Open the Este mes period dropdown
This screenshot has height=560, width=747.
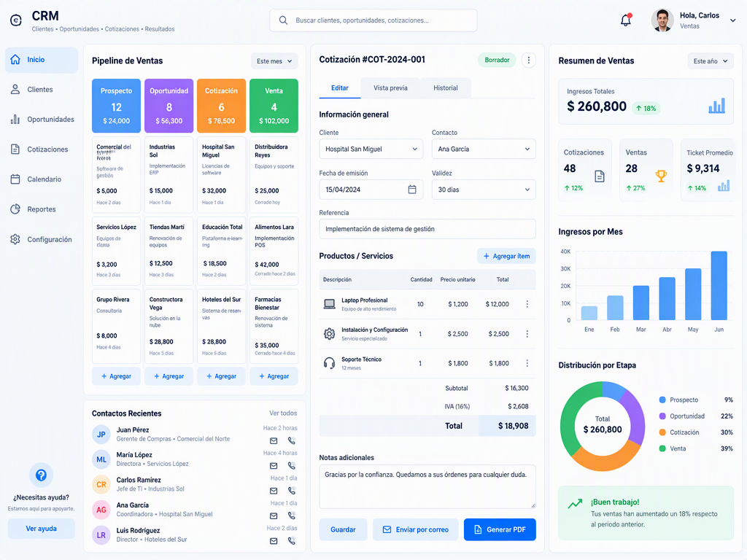[274, 61]
